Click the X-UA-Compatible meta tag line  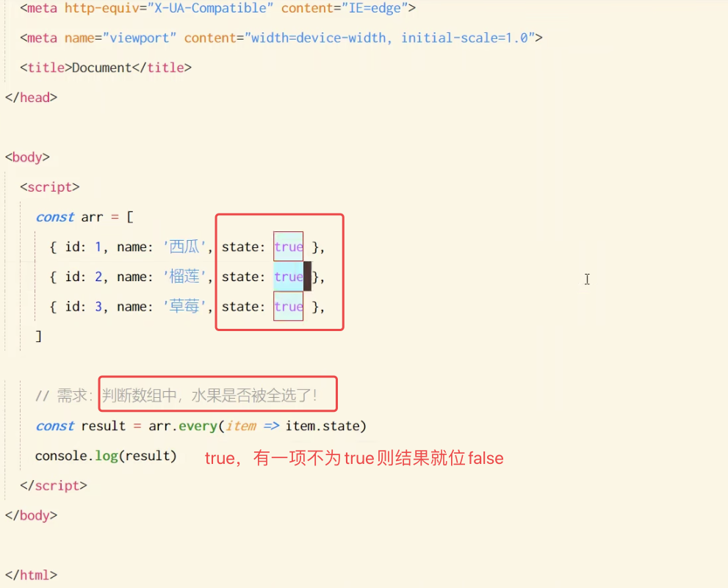tap(213, 8)
